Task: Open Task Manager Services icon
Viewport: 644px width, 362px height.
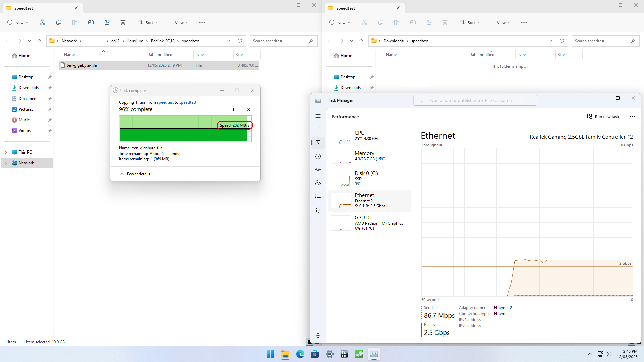Action: point(318,210)
